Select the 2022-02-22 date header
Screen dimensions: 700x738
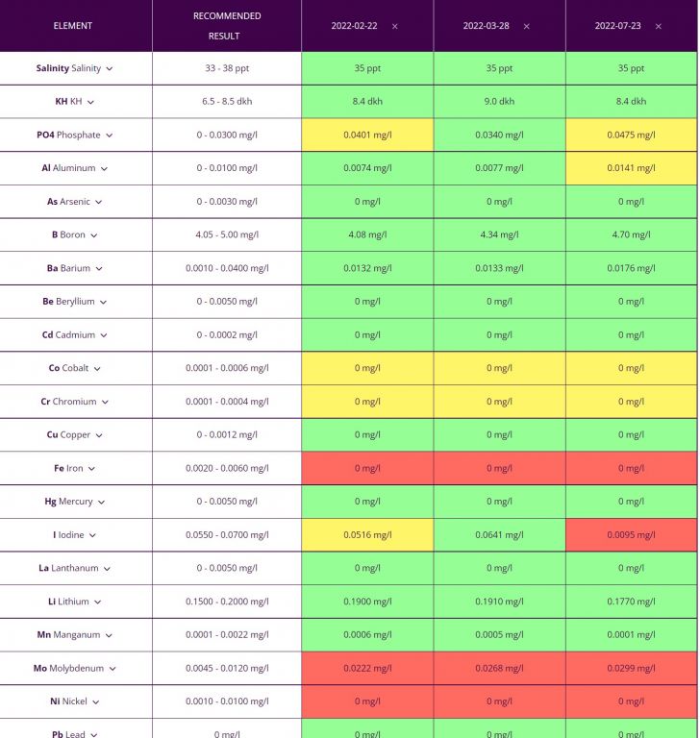[356, 26]
